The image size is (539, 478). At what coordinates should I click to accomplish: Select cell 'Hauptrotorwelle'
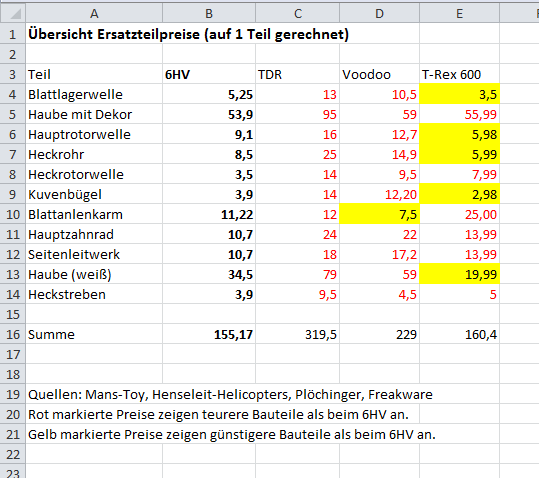[x=94, y=134]
